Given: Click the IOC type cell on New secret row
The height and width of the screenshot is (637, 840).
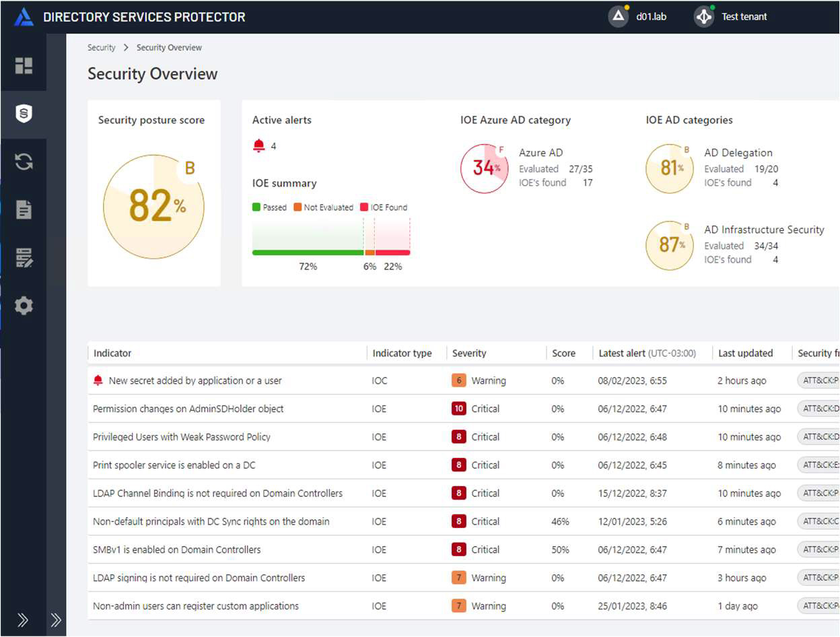Looking at the screenshot, I should [x=380, y=380].
